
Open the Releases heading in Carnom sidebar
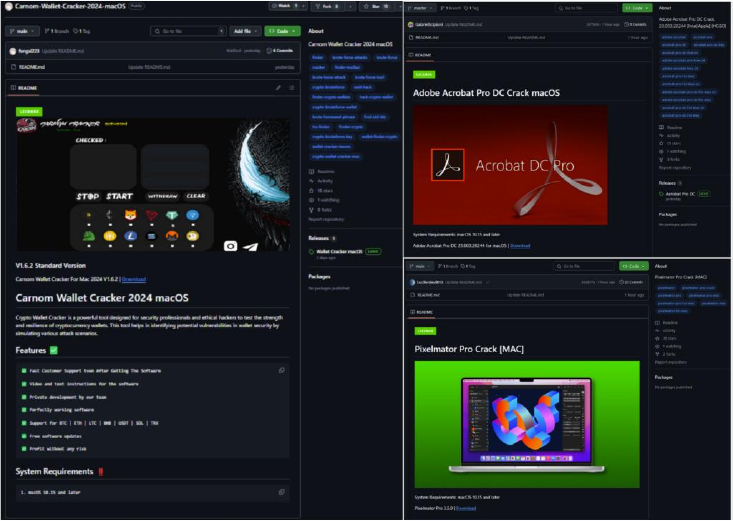322,238
